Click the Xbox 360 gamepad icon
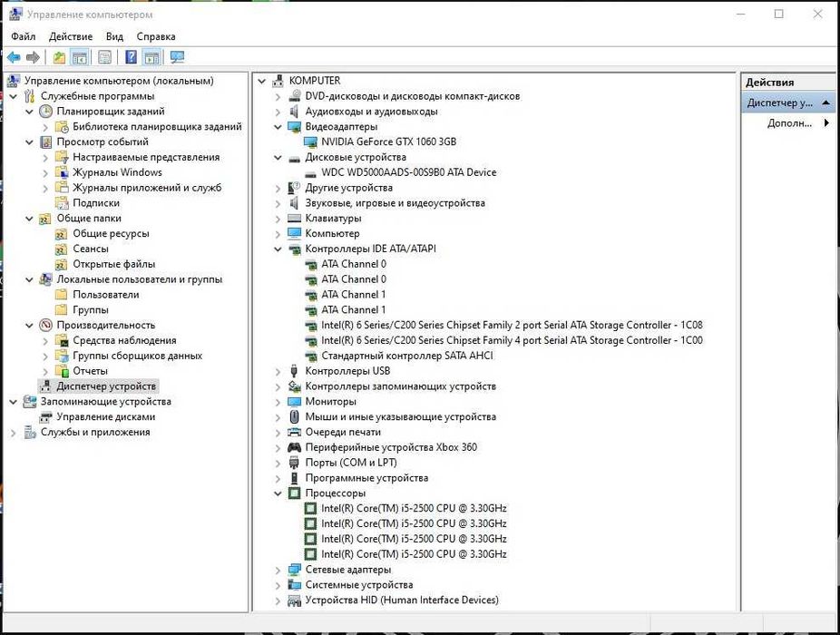This screenshot has height=635, width=840. click(294, 447)
